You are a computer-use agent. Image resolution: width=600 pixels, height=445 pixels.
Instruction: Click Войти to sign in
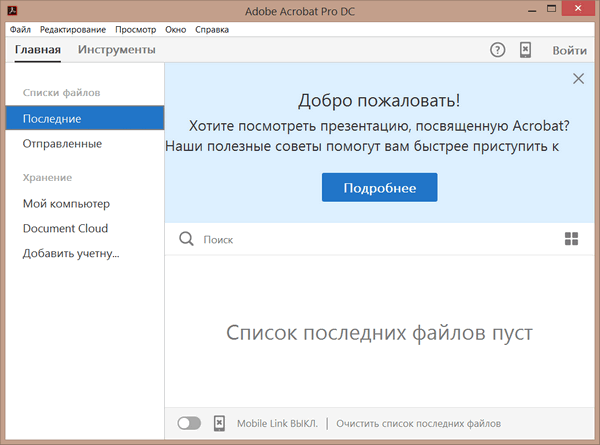[569, 50]
